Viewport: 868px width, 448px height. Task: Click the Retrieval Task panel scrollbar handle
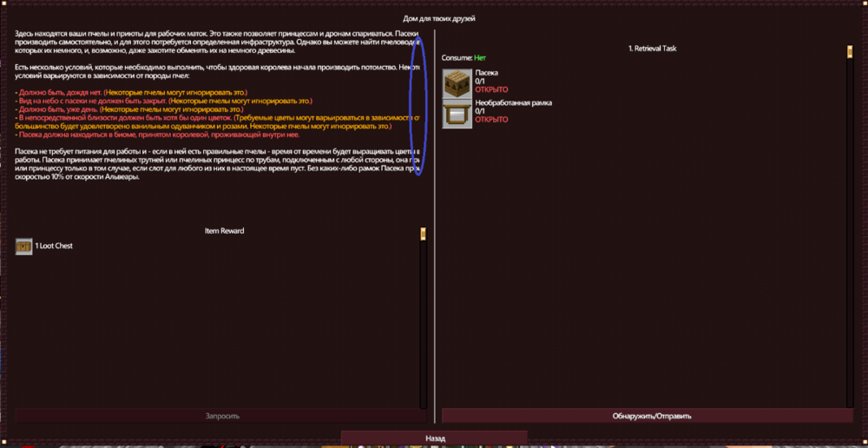pos(850,52)
